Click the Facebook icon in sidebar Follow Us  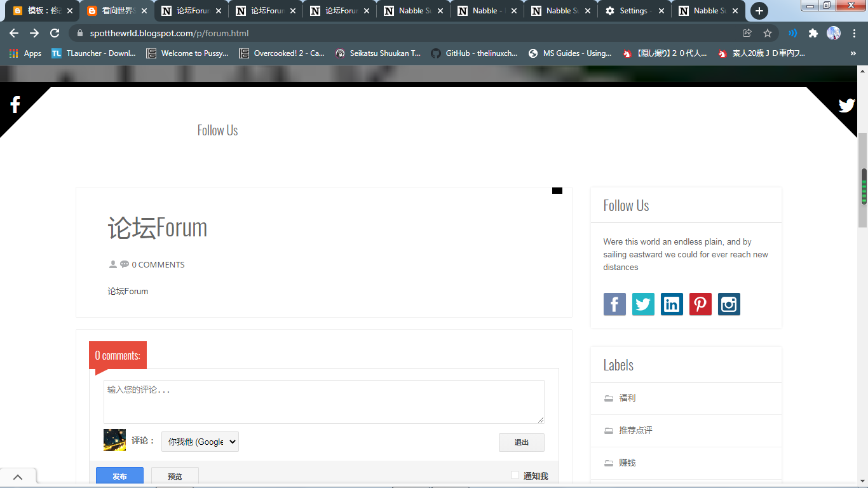[x=614, y=304]
